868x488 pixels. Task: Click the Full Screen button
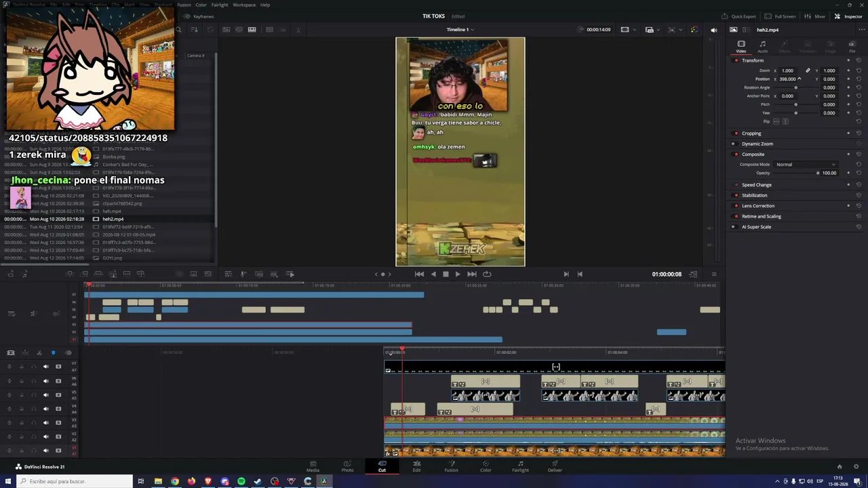pos(781,16)
